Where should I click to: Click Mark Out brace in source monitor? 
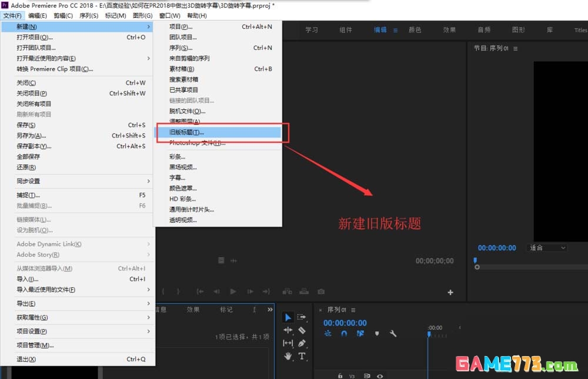pos(178,291)
